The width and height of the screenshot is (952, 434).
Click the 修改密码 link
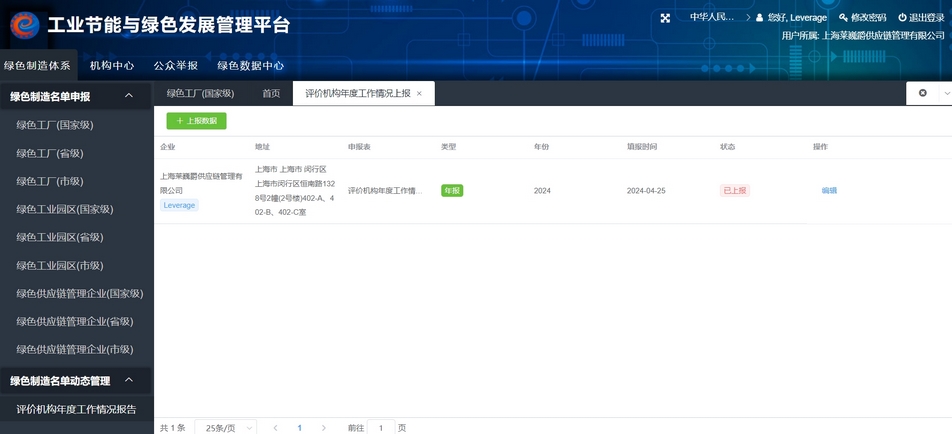point(868,18)
